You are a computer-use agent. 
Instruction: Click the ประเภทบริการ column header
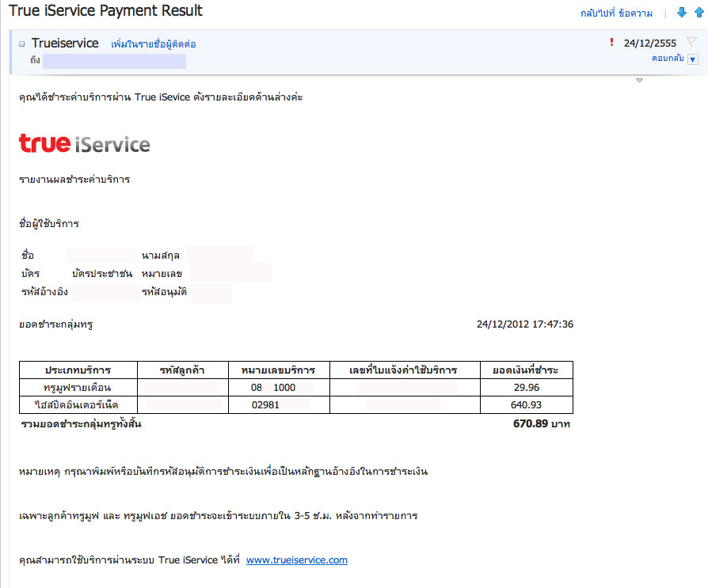click(x=78, y=370)
